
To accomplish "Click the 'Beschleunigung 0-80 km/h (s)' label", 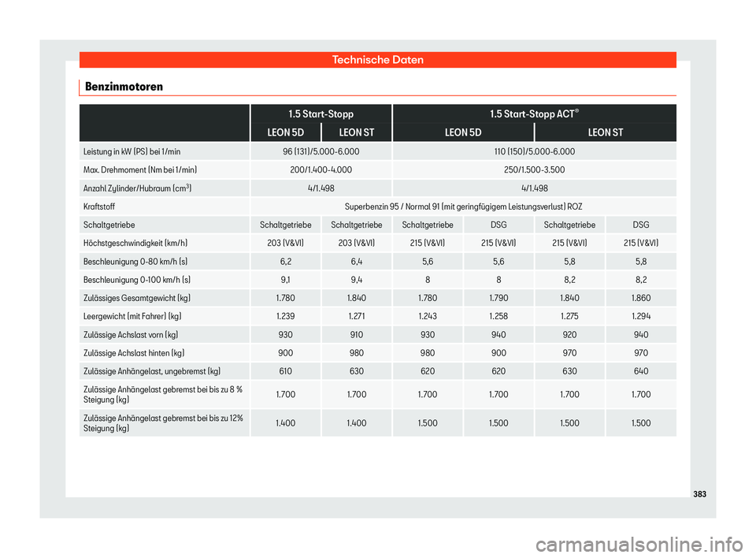I will click(x=135, y=262).
